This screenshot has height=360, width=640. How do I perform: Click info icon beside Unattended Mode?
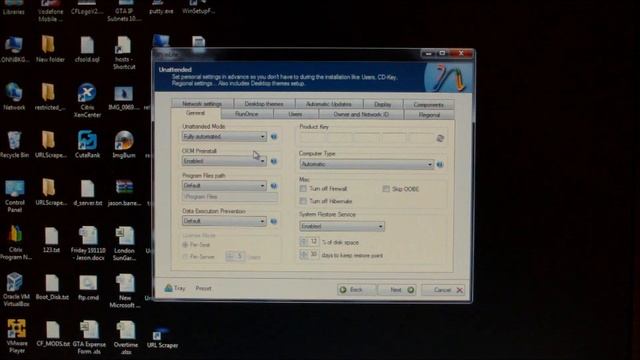pos(274,136)
